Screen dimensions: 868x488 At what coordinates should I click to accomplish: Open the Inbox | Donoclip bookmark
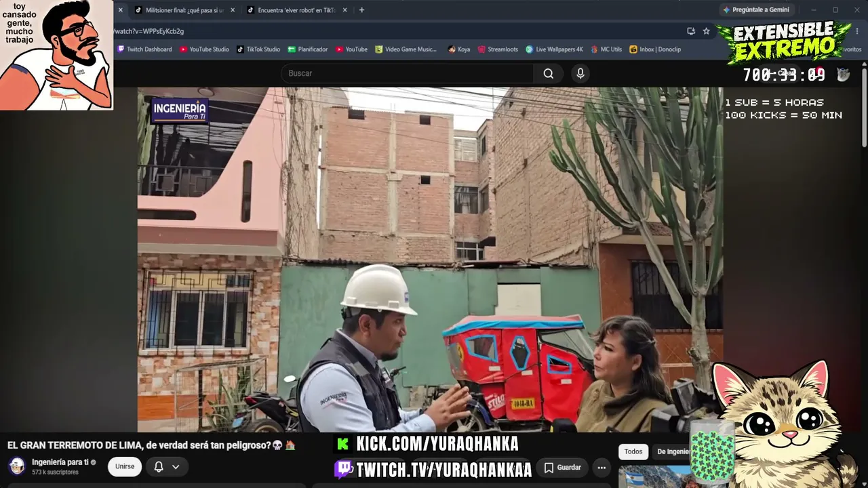pyautogui.click(x=655, y=49)
